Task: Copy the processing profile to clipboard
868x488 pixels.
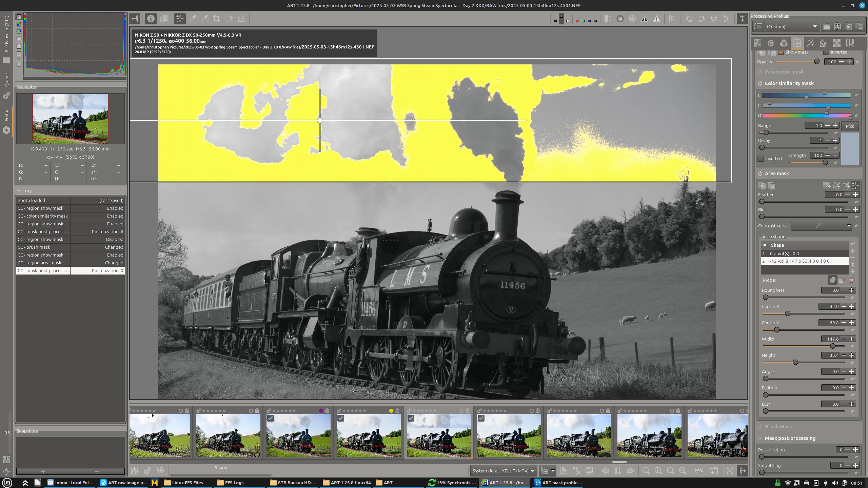Action: (848, 26)
